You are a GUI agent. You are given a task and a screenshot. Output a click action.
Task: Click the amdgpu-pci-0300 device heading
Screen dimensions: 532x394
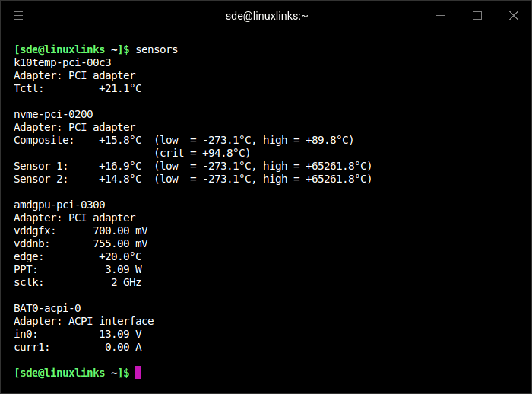59,205
